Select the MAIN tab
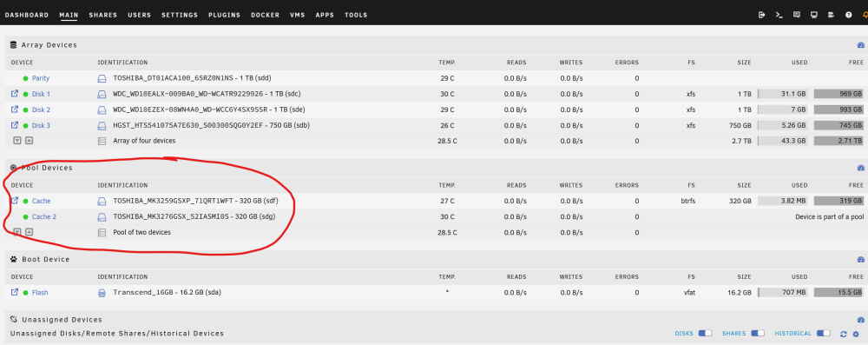Viewport: 868px width, 345px height. (69, 15)
